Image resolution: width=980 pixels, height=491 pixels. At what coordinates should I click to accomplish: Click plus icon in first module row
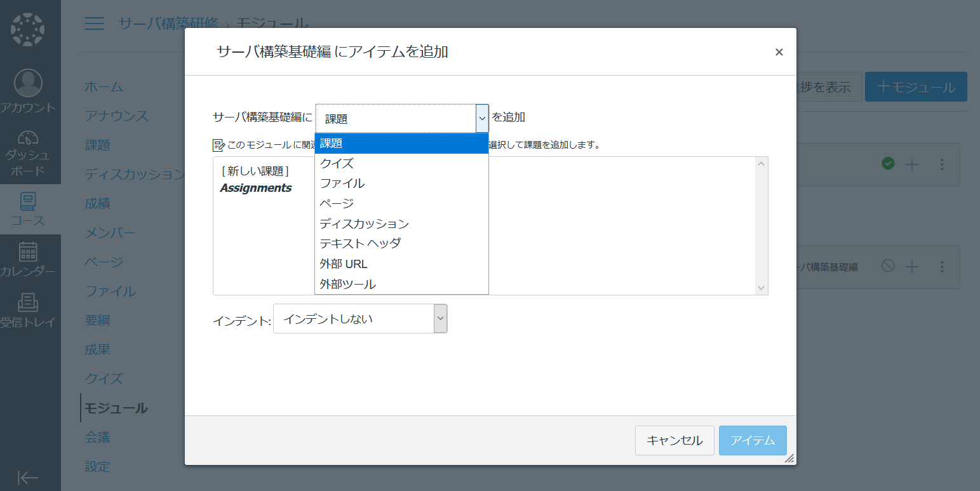click(911, 165)
